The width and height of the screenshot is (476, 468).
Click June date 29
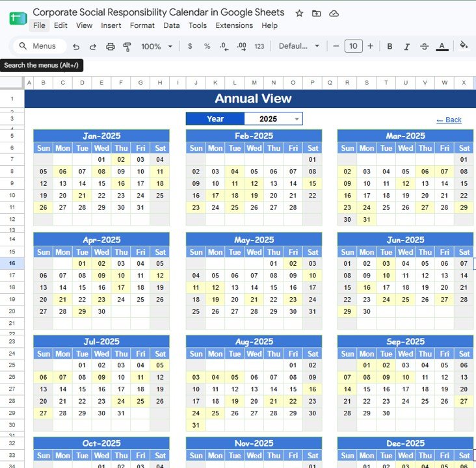[x=347, y=311]
